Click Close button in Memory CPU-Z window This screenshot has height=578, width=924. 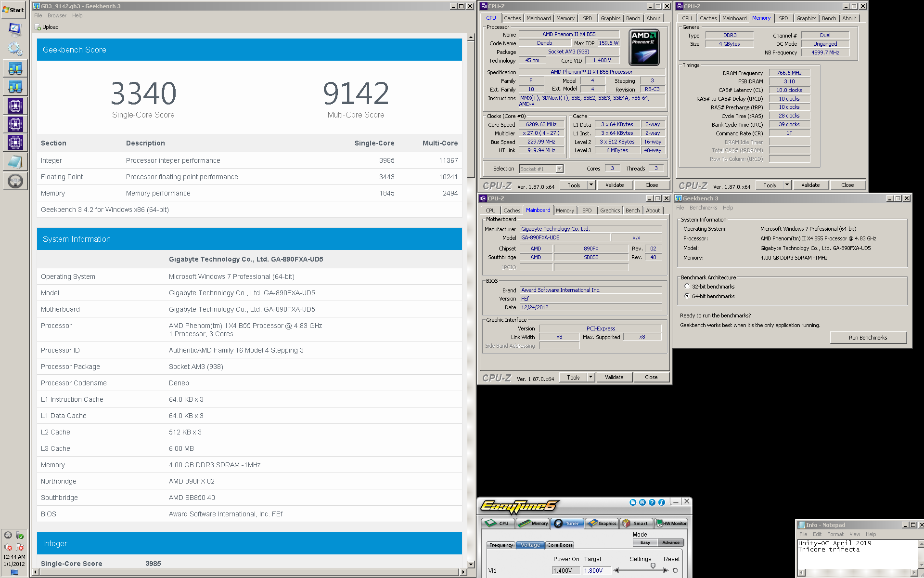pos(847,185)
